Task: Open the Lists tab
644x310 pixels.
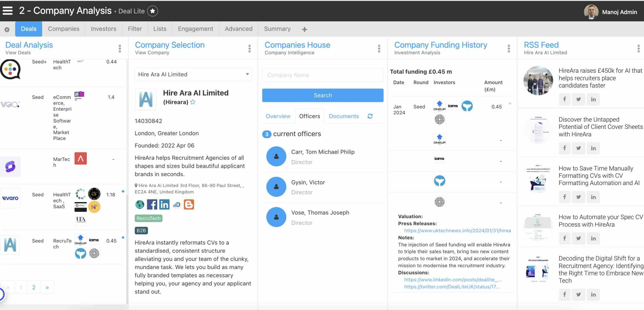Action: click(160, 29)
